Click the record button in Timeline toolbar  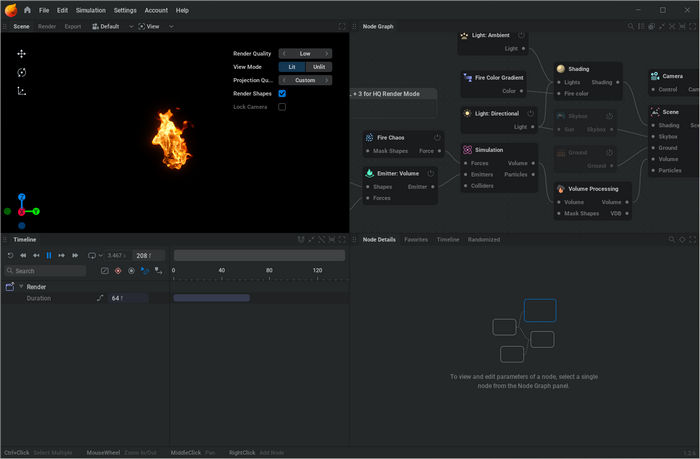[x=118, y=271]
